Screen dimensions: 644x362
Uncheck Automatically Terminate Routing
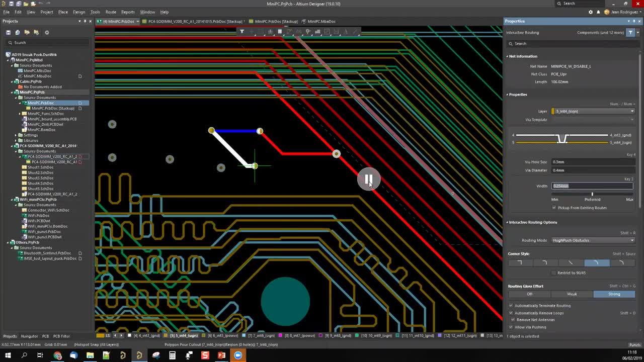[511, 305]
